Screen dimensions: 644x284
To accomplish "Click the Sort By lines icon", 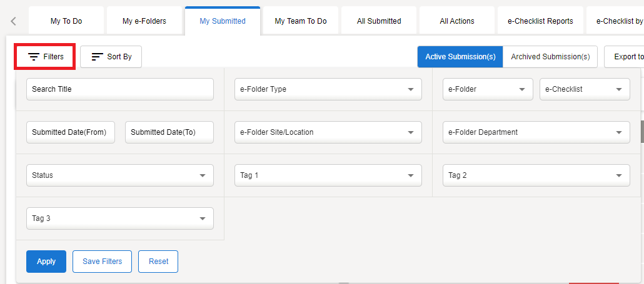I will tap(97, 57).
